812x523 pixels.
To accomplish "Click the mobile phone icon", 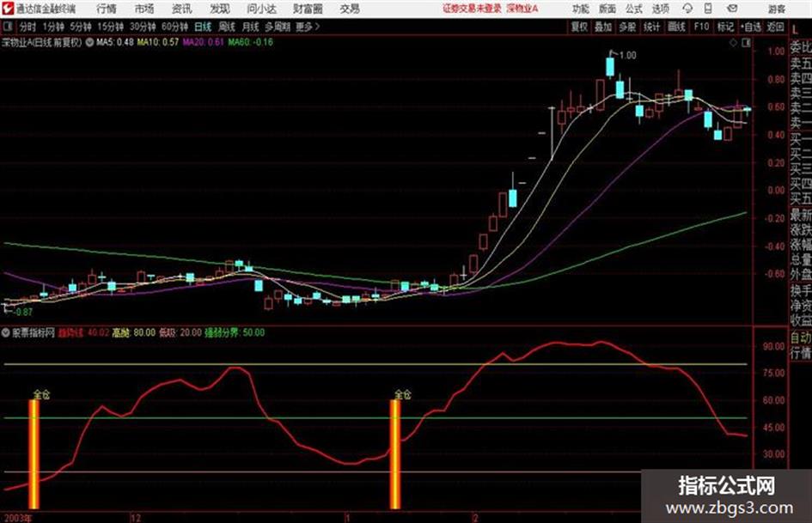I will [x=708, y=9].
